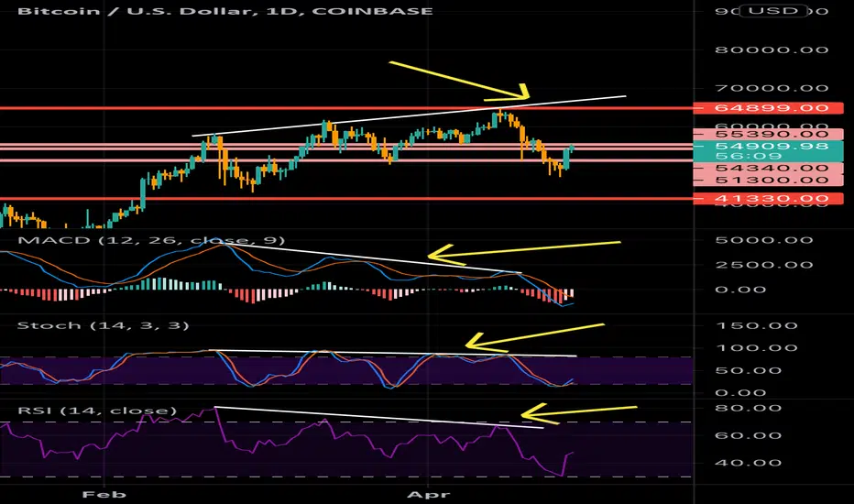Select the RSI (14, close) indicator label
The width and height of the screenshot is (854, 504).
(x=97, y=411)
